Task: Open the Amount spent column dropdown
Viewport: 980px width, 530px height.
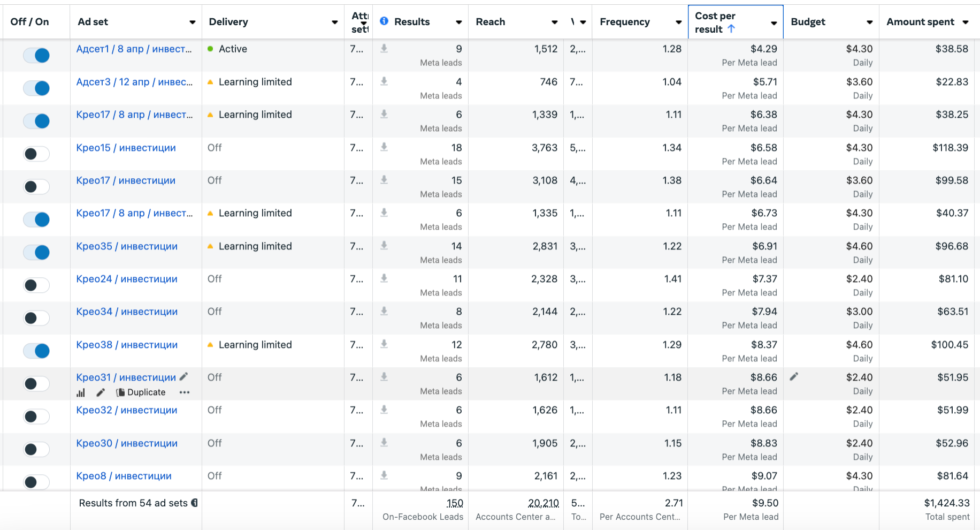Action: pos(966,22)
